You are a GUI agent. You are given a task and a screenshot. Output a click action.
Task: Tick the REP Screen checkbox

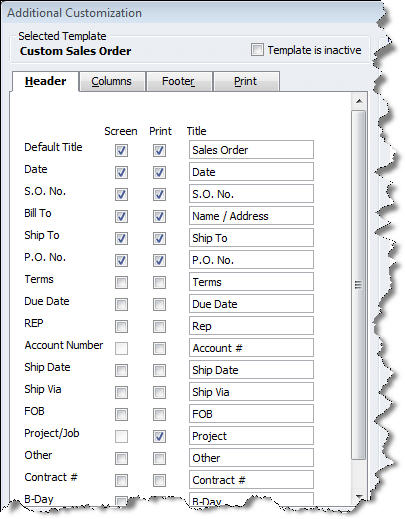pyautogui.click(x=121, y=326)
